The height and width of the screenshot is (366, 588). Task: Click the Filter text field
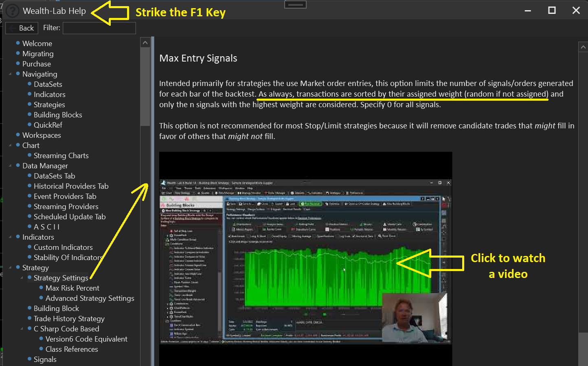pyautogui.click(x=99, y=28)
